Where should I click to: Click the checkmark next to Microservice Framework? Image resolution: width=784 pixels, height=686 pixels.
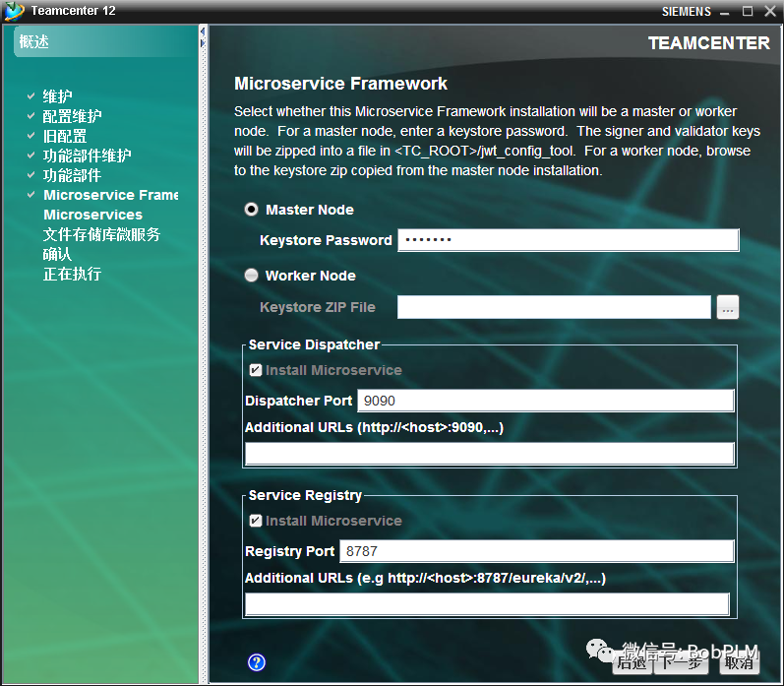coord(31,194)
